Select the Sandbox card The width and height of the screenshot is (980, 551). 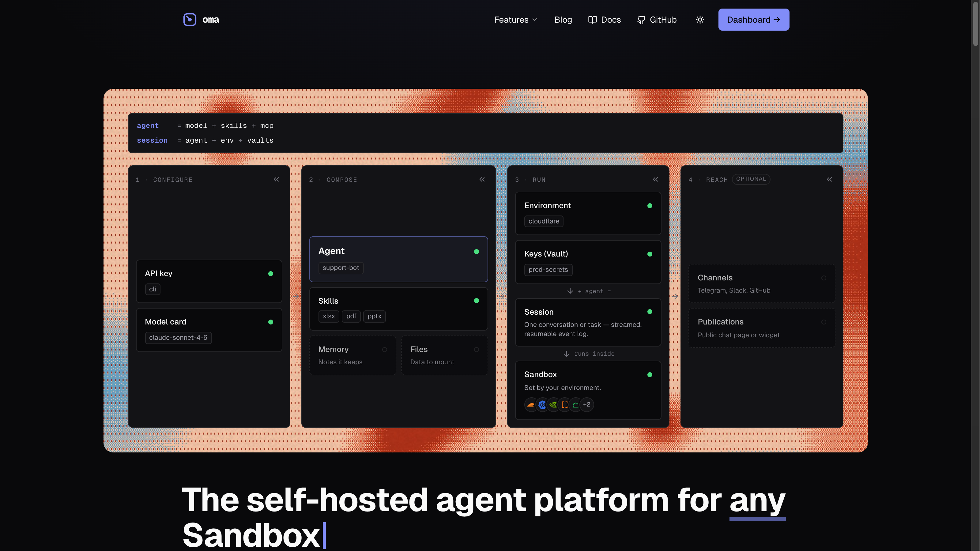click(x=588, y=391)
